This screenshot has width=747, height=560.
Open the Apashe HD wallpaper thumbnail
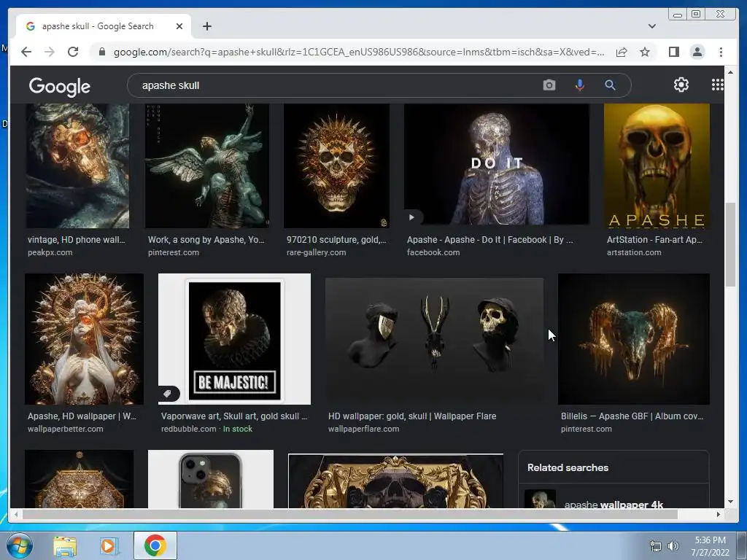point(84,338)
